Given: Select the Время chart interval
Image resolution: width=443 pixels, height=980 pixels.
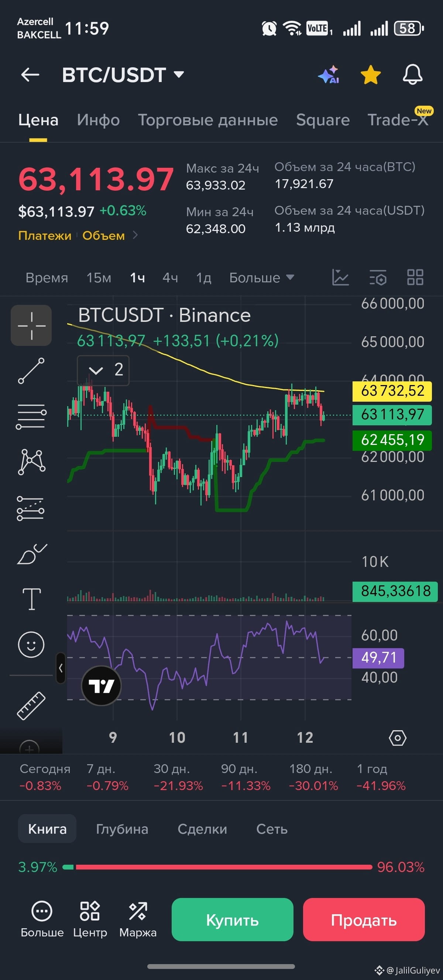Looking at the screenshot, I should click(x=47, y=278).
